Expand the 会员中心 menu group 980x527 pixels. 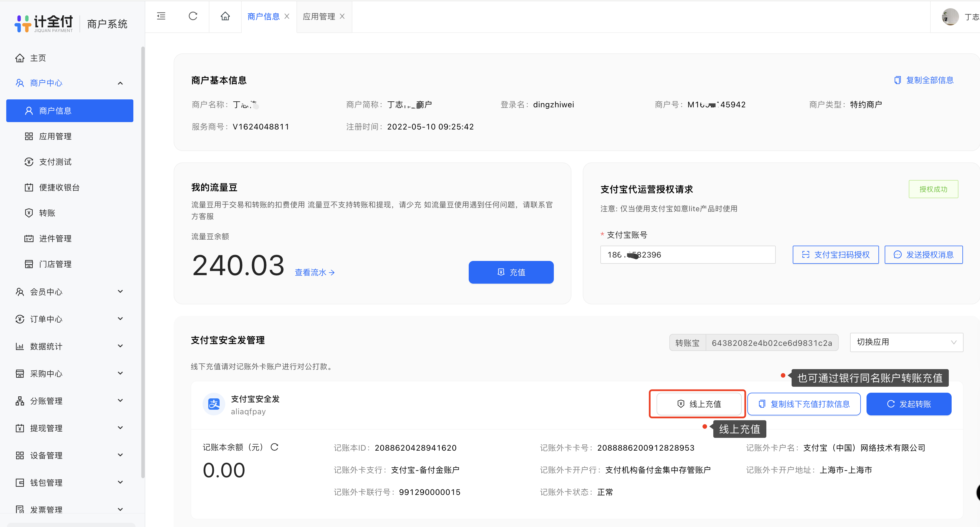pyautogui.click(x=70, y=292)
